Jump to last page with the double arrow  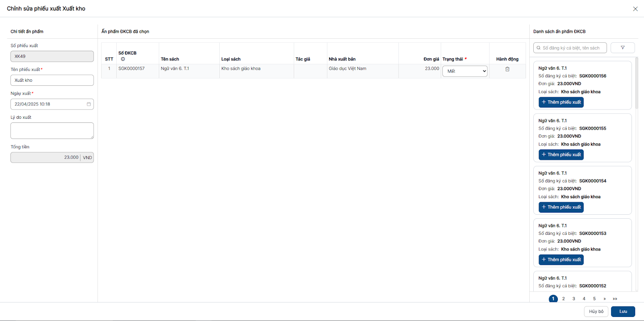click(x=615, y=299)
